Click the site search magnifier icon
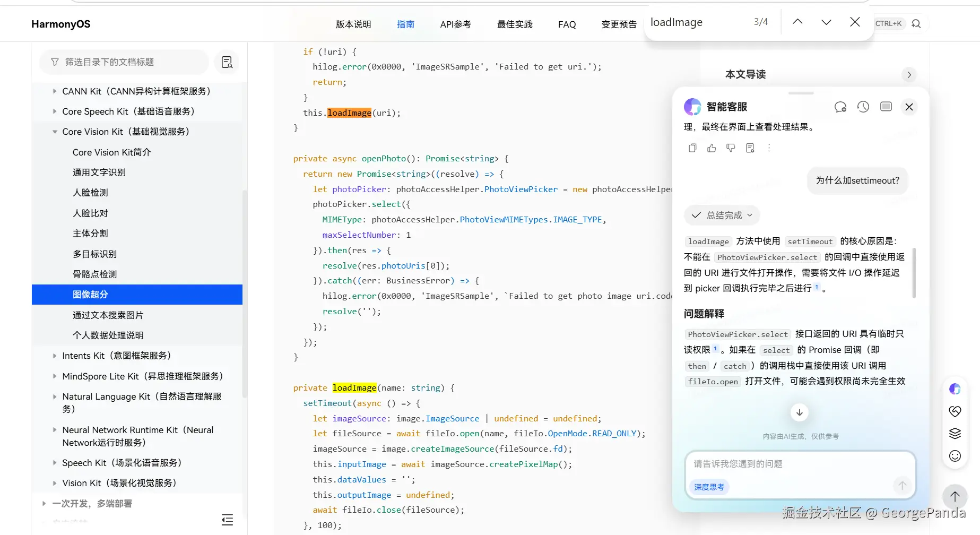The width and height of the screenshot is (980, 535). click(916, 24)
